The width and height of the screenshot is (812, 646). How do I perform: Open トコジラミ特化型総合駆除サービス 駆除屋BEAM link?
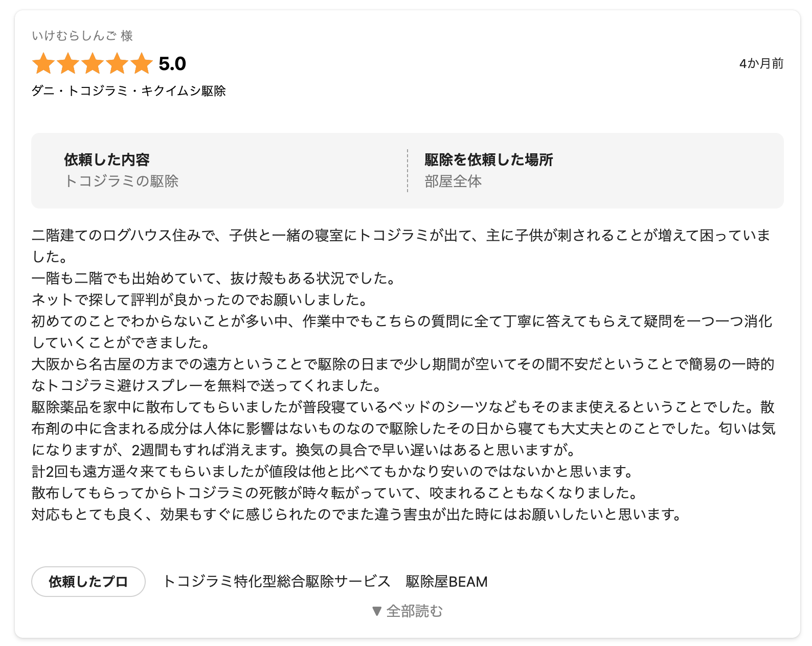325,582
